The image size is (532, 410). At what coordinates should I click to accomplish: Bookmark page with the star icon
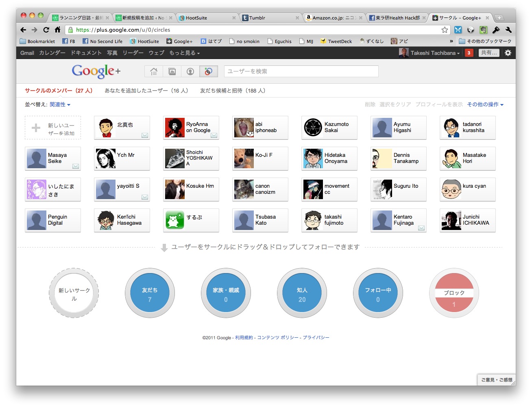(x=445, y=30)
